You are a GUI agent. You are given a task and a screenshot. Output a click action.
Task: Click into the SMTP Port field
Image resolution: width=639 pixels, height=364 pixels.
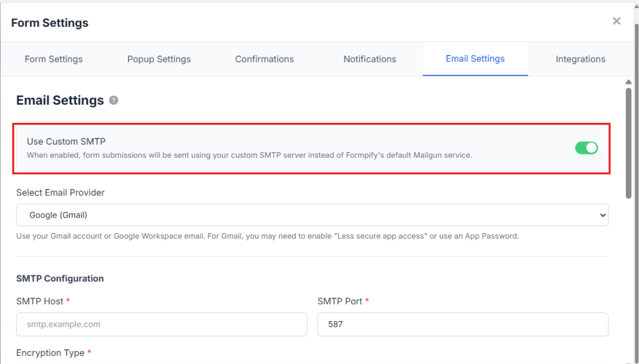462,324
